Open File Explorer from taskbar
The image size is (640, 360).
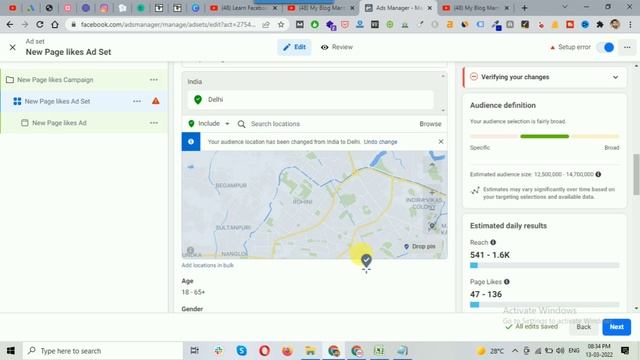[x=310, y=351]
